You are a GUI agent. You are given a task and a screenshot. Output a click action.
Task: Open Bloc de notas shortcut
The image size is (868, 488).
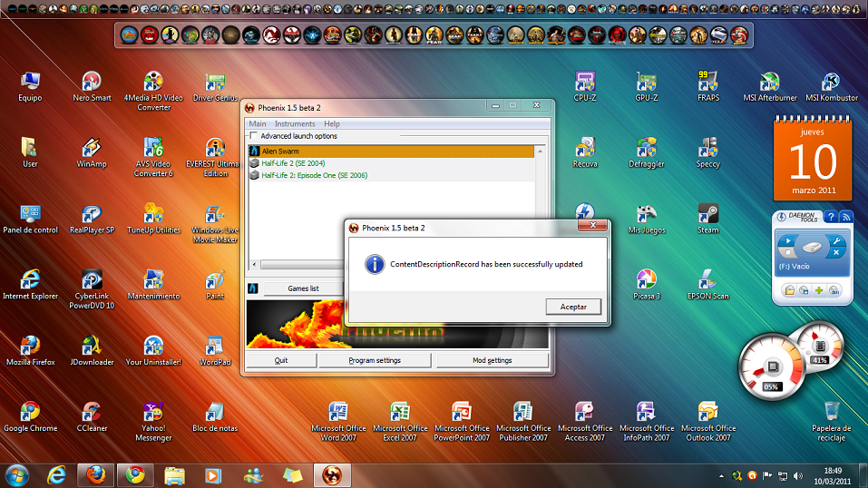tap(215, 416)
